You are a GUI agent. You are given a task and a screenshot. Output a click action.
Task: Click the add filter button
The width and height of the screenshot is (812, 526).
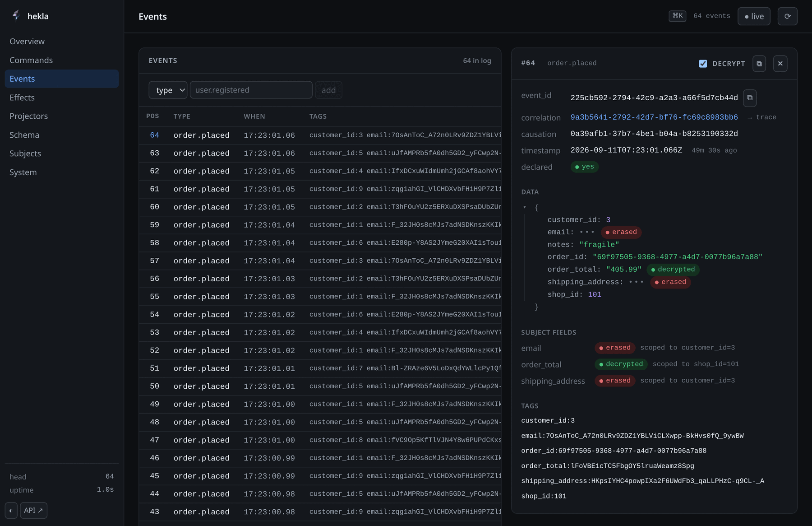click(x=328, y=90)
